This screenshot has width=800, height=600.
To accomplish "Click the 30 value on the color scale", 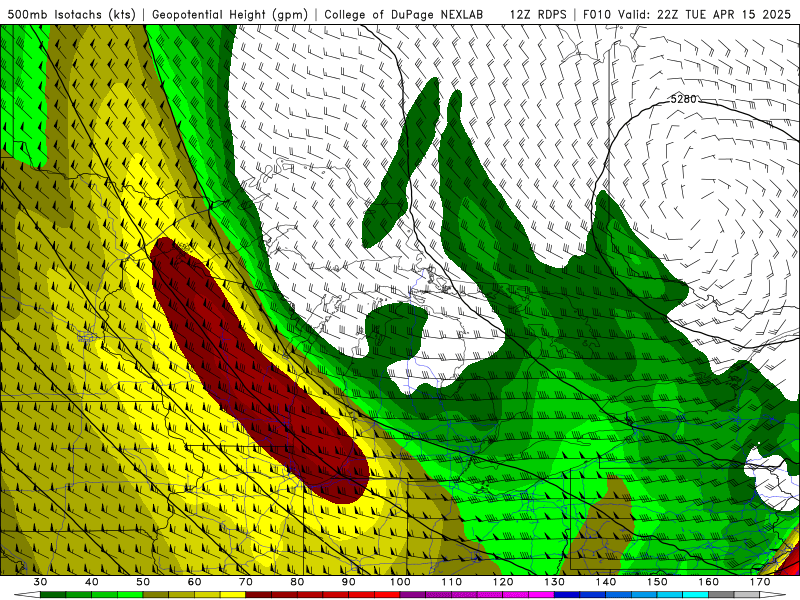I will 40,582.
